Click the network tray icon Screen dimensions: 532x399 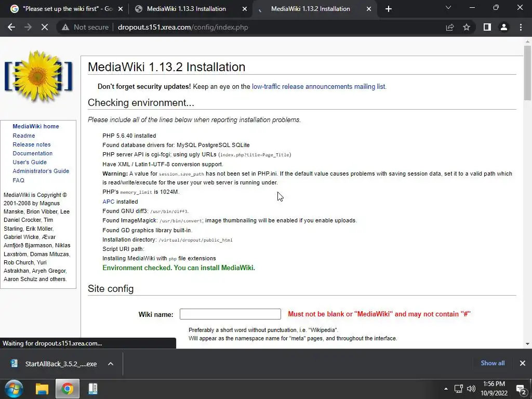[459, 389]
